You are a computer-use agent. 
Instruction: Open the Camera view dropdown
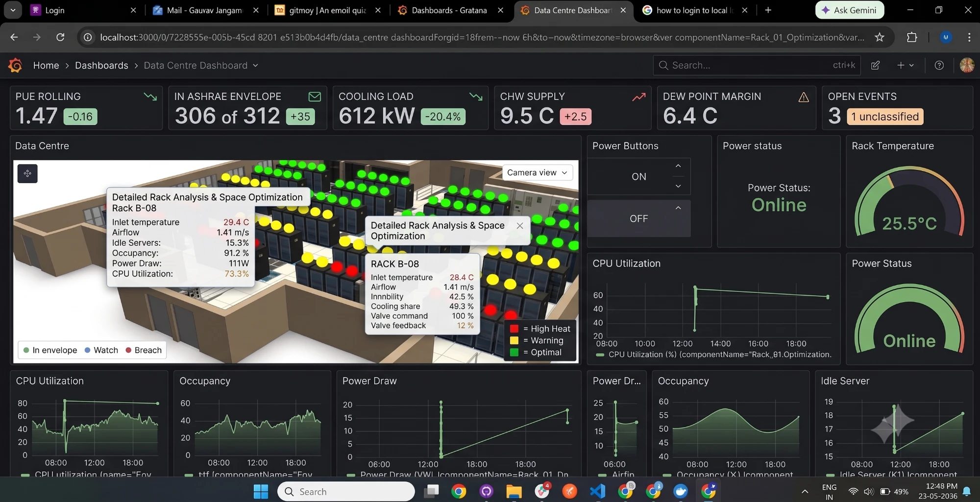(537, 172)
